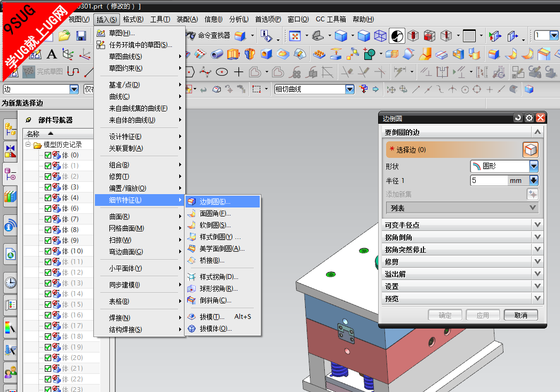
Task: Click the 完成草图 button
Action: point(43,72)
